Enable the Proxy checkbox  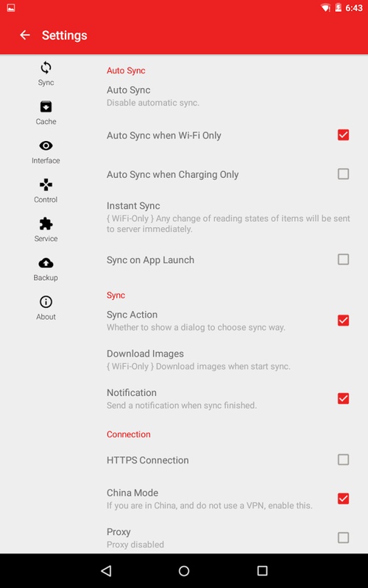pos(343,538)
